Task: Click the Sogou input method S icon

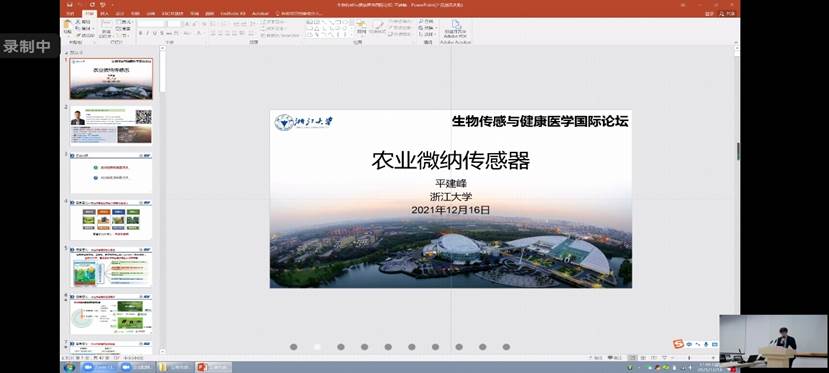Action: [678, 343]
